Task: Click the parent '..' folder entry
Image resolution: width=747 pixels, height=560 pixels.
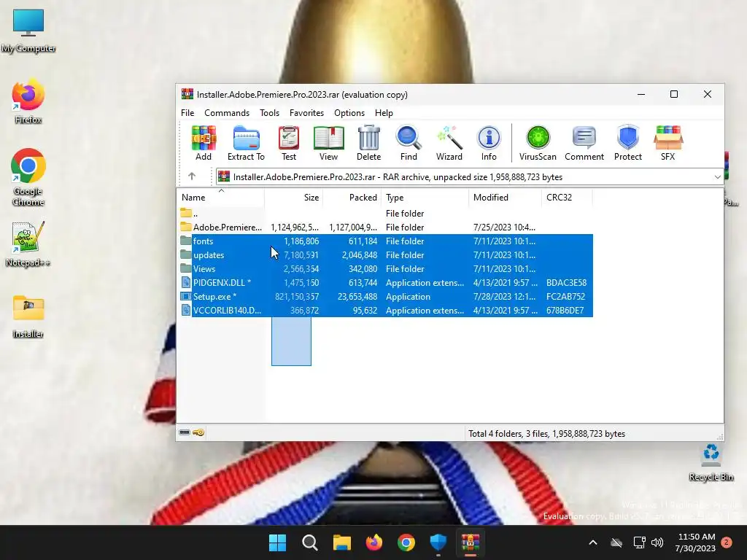Action: pos(386,214)
